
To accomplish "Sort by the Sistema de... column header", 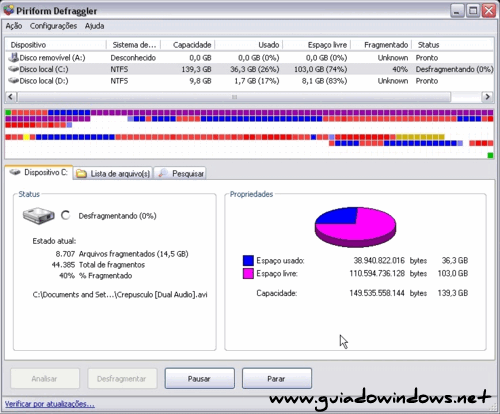I will [x=133, y=45].
